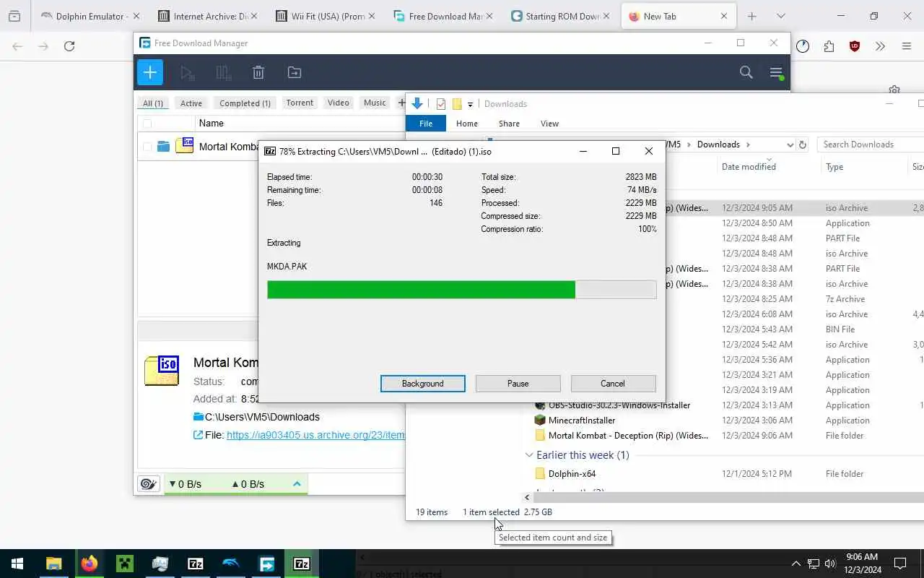Image resolution: width=924 pixels, height=578 pixels.
Task: Open search in Free Download Manager
Action: pos(746,72)
